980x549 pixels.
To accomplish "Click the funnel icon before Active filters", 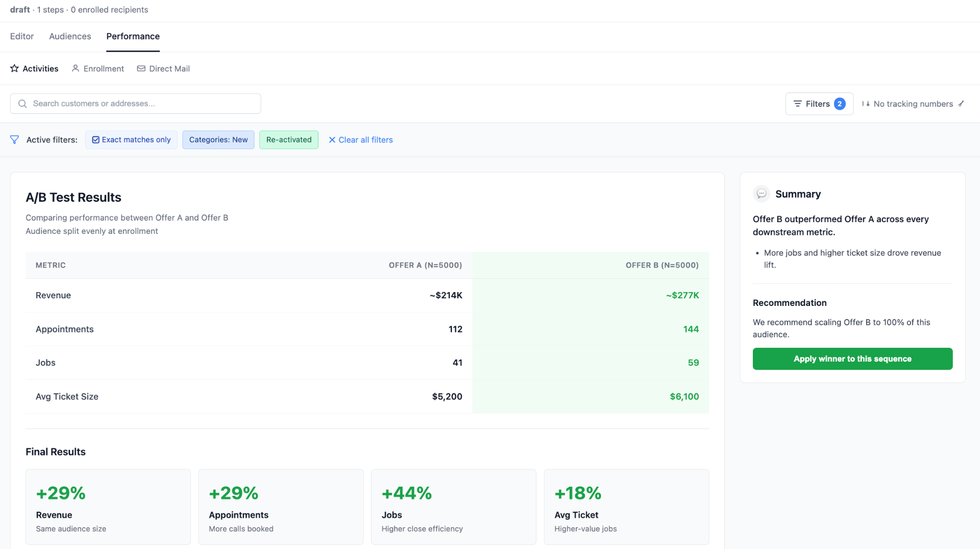I will (x=14, y=139).
